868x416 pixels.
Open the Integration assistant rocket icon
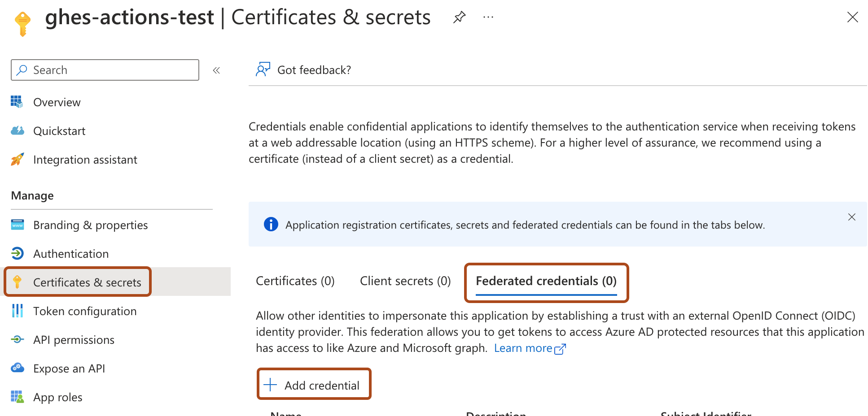17,160
